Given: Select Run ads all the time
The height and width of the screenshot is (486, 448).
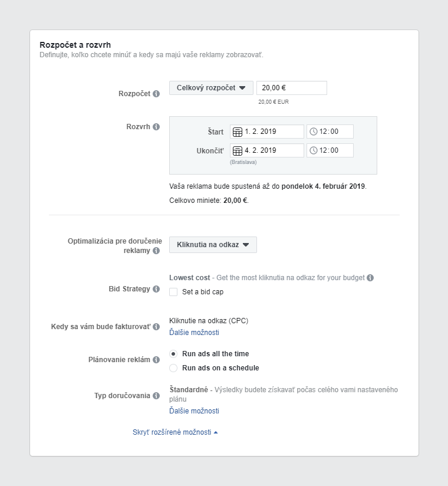Looking at the screenshot, I should tap(174, 354).
